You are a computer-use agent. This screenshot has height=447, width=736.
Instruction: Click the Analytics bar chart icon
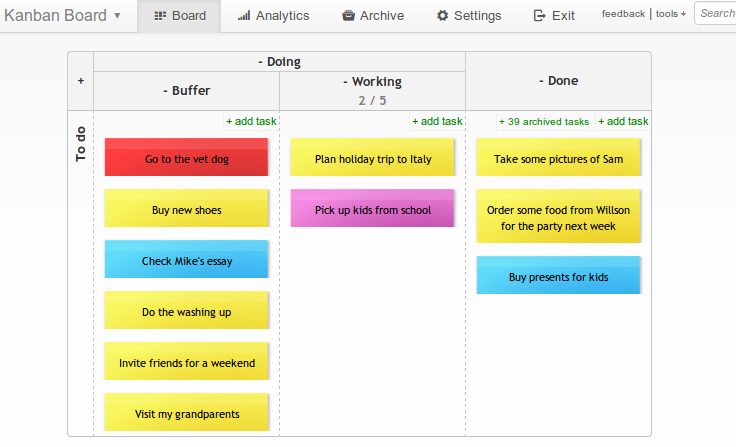click(244, 16)
